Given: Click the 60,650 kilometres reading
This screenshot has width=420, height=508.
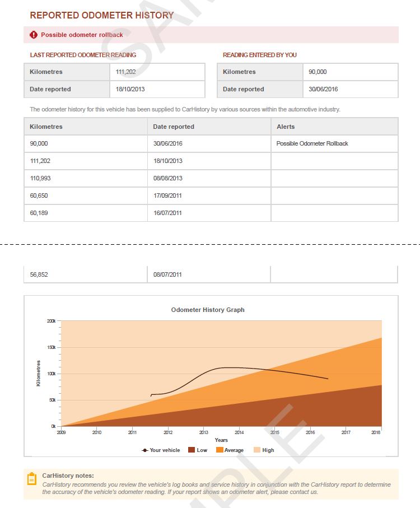Looking at the screenshot, I should [x=39, y=195].
